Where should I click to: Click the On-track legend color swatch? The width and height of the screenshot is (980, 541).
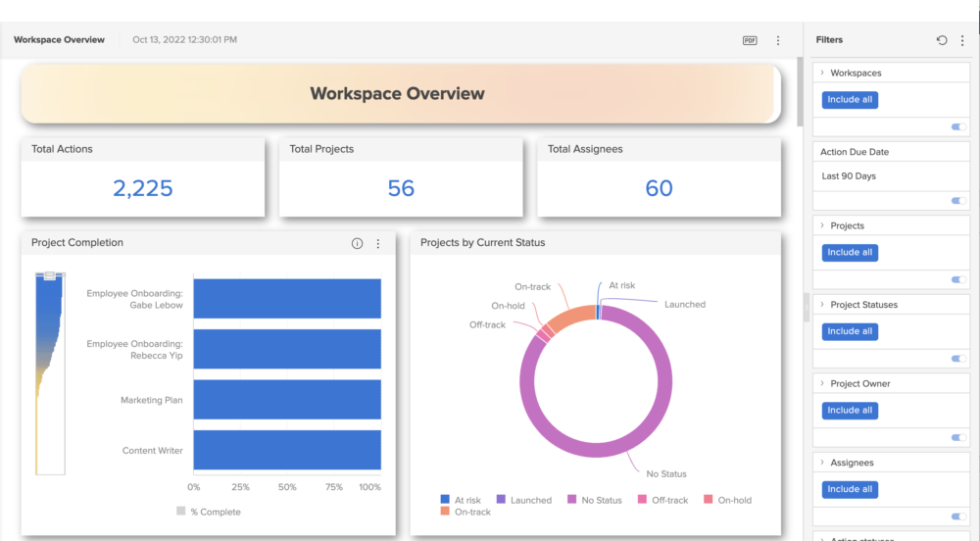tap(446, 512)
